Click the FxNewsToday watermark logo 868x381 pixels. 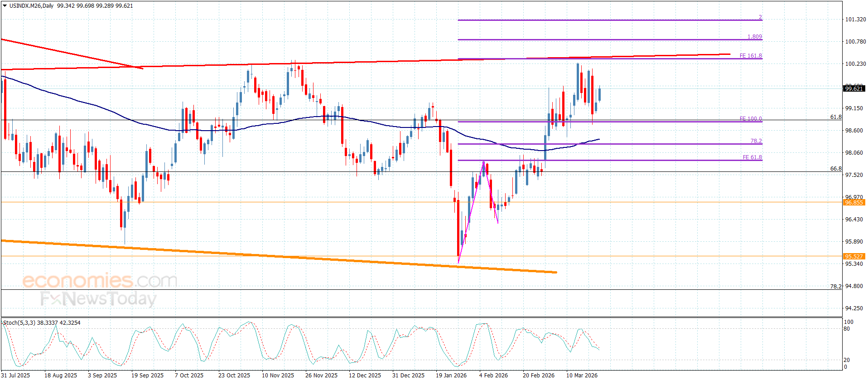(x=98, y=299)
